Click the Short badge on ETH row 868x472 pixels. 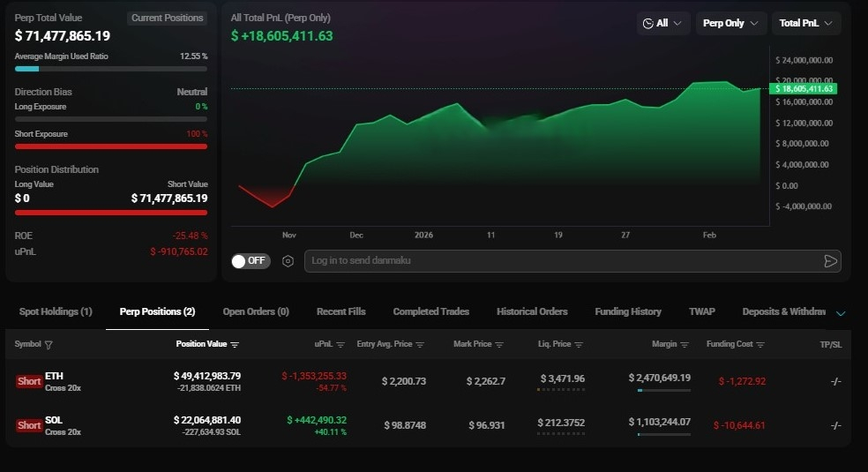(29, 381)
